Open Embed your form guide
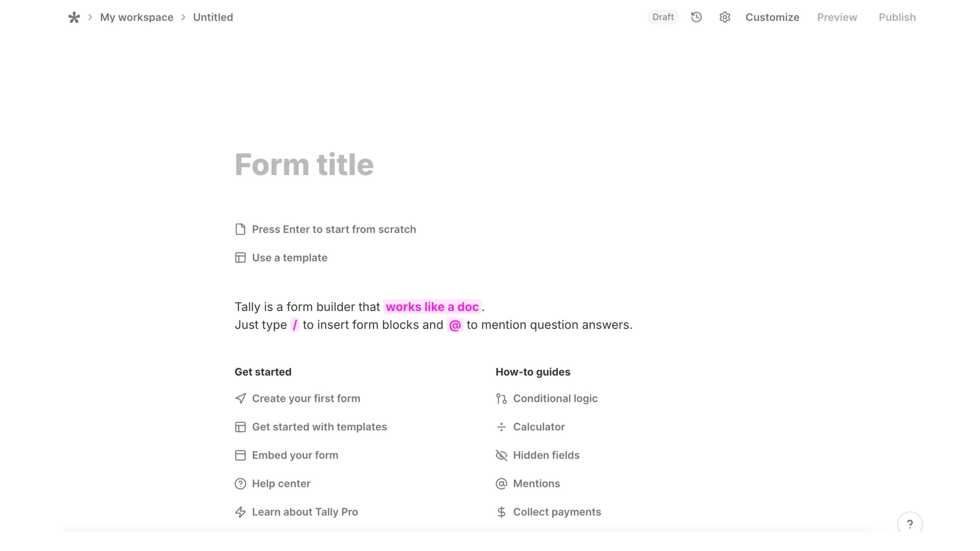This screenshot has width=980, height=551. 294,455
